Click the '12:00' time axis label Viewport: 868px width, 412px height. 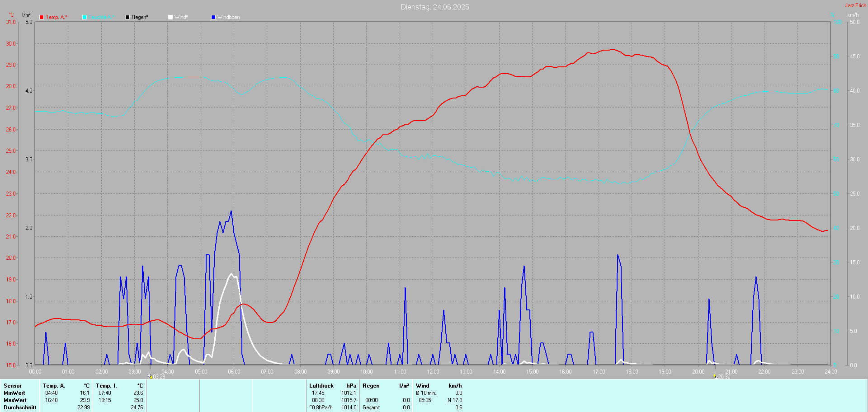click(x=433, y=372)
